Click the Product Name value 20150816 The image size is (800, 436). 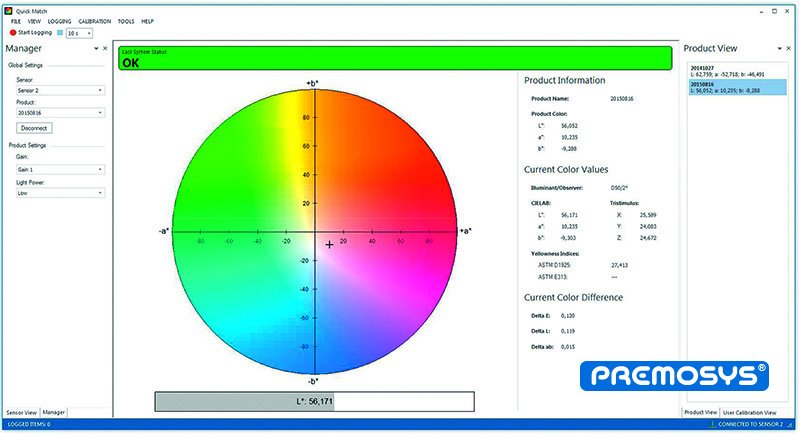pyautogui.click(x=622, y=99)
